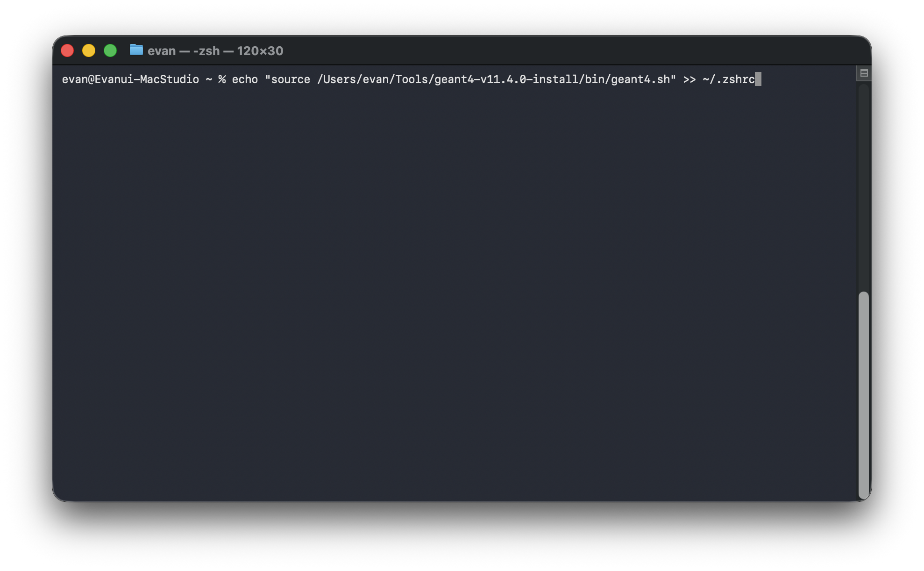
Task: Click the split pane icon above scrollbar
Action: (x=864, y=73)
